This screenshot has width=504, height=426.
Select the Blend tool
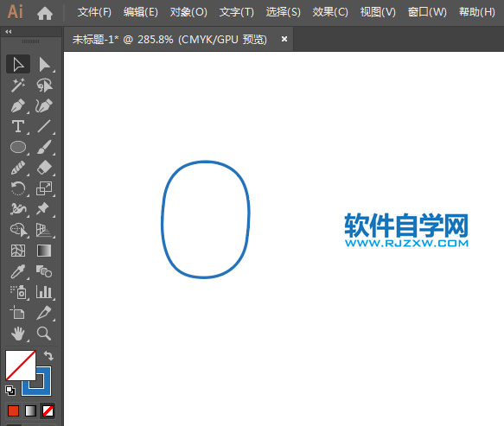[44, 271]
